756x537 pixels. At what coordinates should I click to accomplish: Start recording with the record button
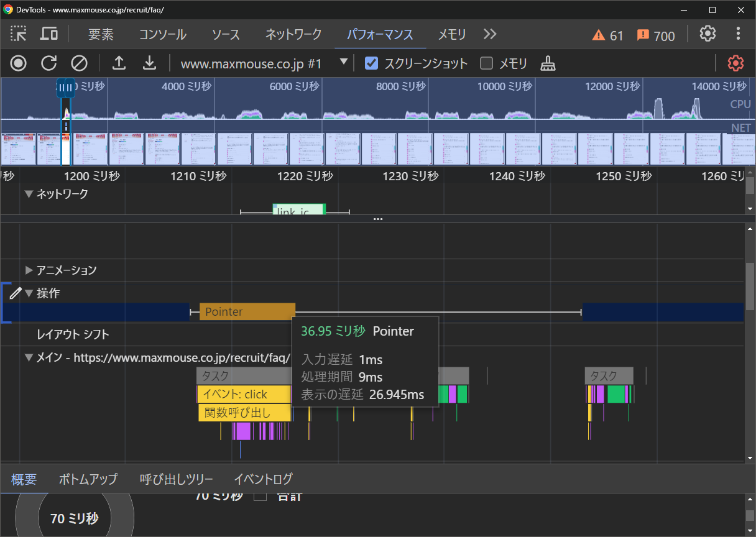[19, 63]
